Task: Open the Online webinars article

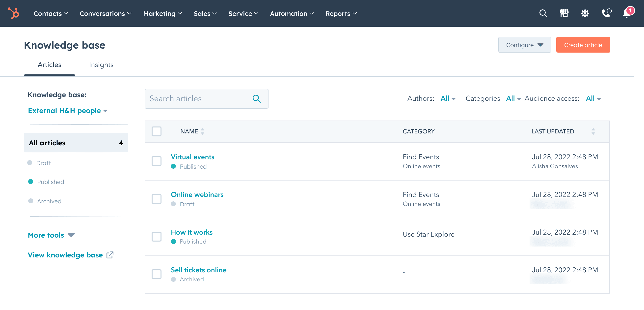Action: 197,195
